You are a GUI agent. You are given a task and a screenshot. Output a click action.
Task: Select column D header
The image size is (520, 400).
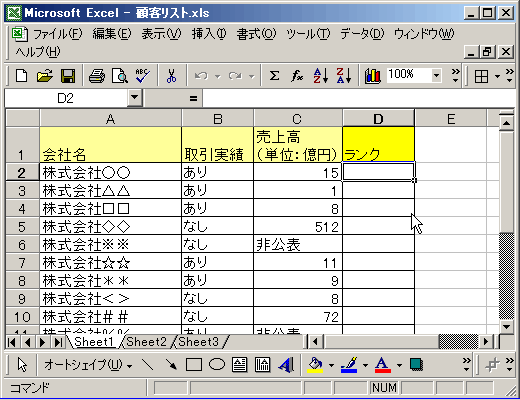(378, 118)
